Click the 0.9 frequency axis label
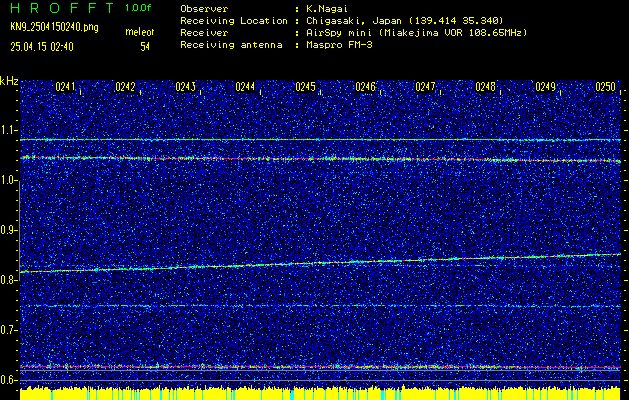Screen dimensions: 629x400 tap(8, 230)
